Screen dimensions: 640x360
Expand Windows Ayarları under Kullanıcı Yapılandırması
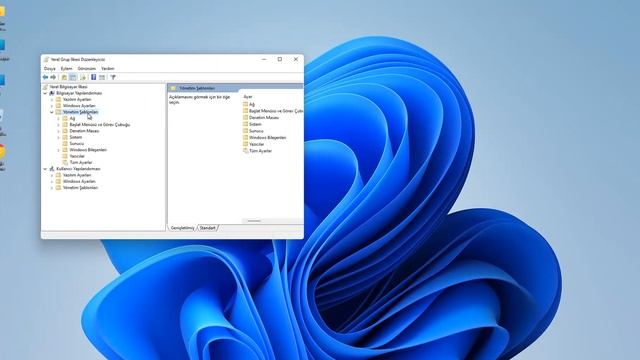52,181
